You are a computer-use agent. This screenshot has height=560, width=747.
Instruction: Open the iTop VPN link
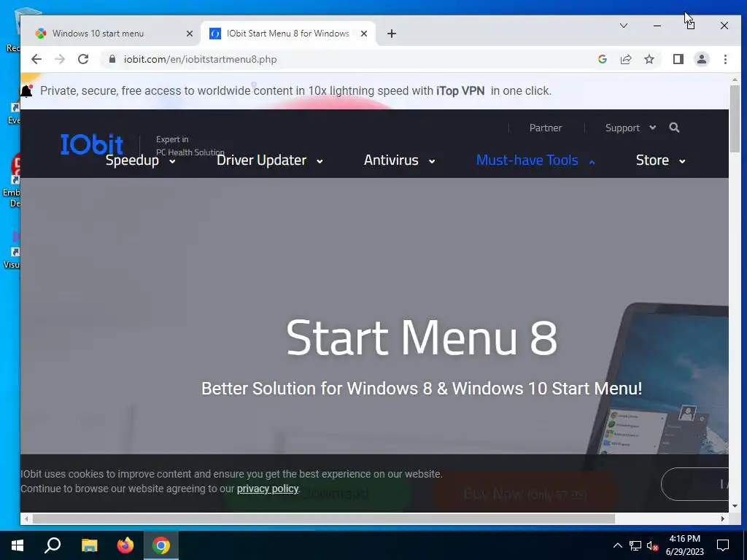pyautogui.click(x=460, y=90)
